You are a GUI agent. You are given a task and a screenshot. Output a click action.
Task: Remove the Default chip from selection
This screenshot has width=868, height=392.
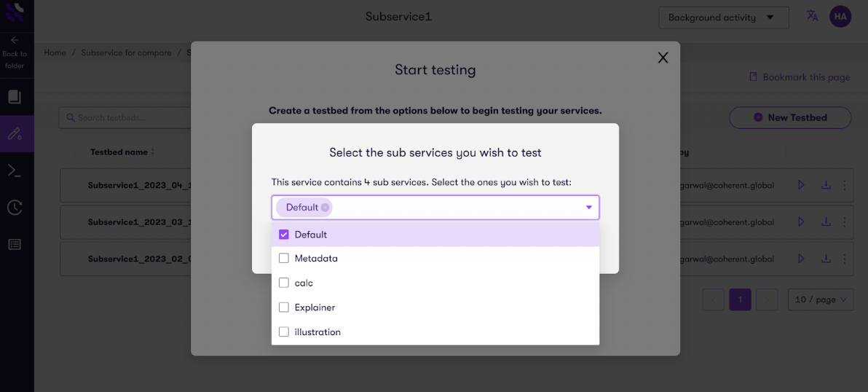[325, 208]
